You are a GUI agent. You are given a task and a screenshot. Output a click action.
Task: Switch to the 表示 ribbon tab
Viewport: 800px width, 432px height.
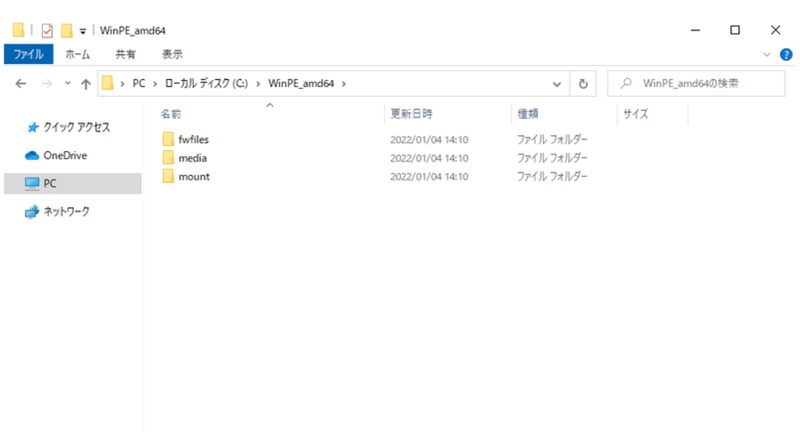tap(172, 54)
